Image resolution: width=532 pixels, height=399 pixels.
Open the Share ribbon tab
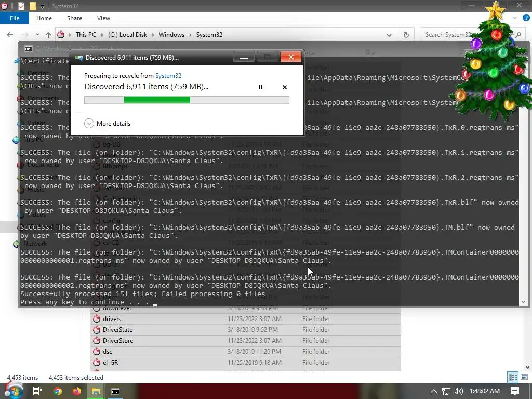(74, 18)
